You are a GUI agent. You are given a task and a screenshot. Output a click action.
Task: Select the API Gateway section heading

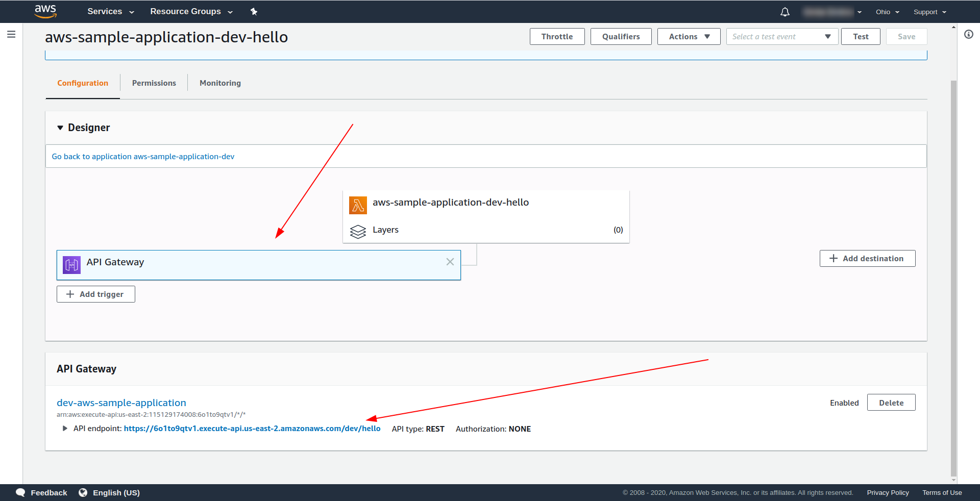pyautogui.click(x=87, y=369)
